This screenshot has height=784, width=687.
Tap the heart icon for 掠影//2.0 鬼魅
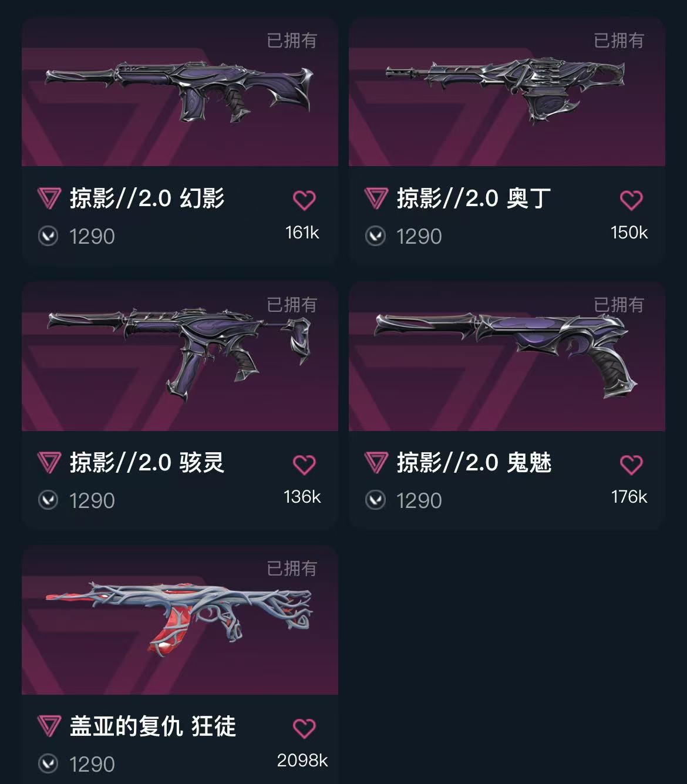[631, 465]
